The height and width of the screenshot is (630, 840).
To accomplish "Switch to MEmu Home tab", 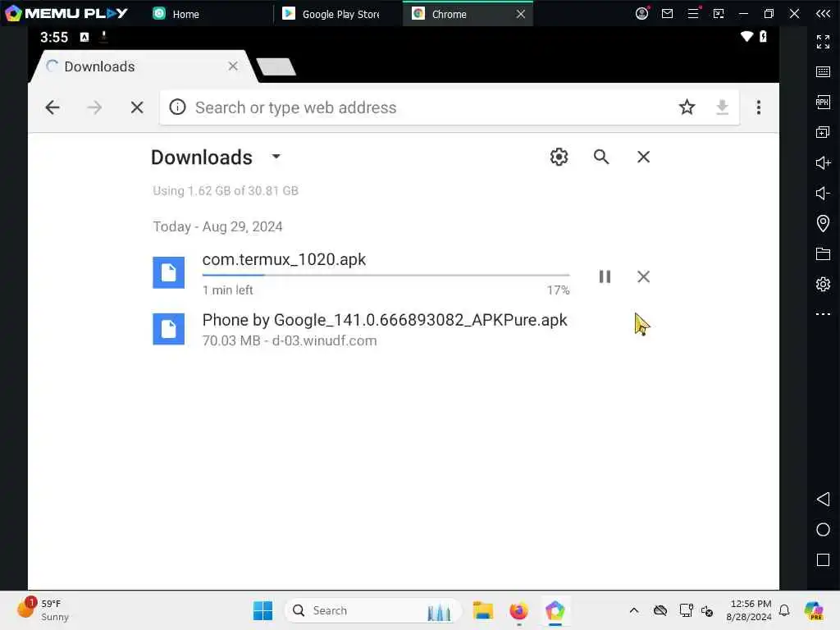I will point(177,14).
